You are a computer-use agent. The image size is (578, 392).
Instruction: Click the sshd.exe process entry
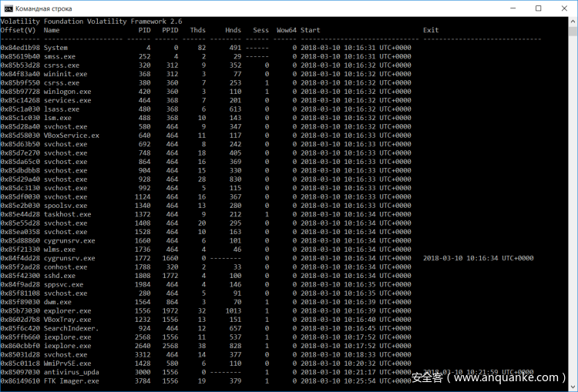click(60, 276)
